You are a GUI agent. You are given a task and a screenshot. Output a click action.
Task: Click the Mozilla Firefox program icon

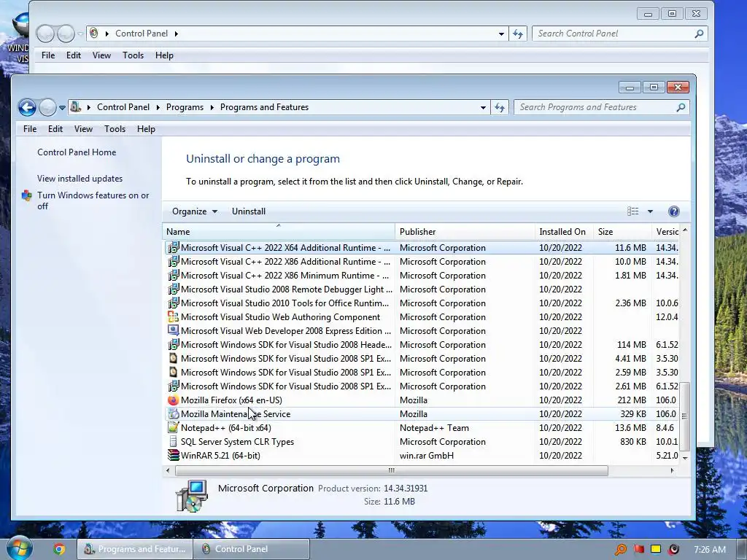click(174, 400)
